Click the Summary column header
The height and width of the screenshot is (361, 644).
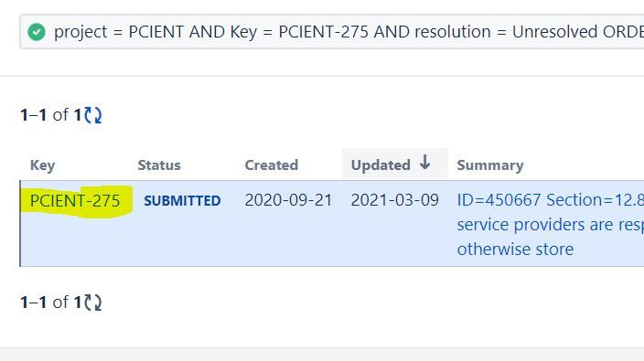490,165
